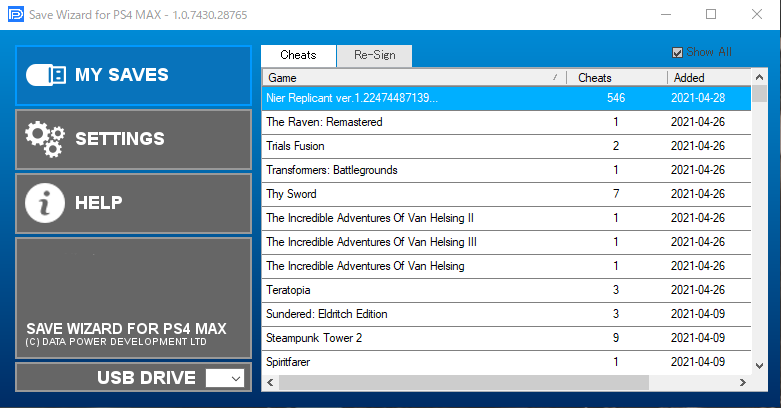Screen dimensions: 781x408
Task: Sort list by Added column header
Action: 709,78
